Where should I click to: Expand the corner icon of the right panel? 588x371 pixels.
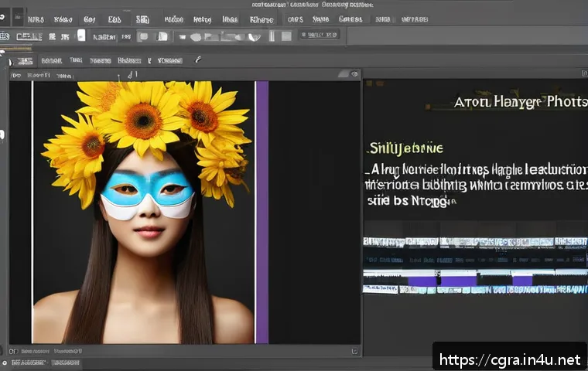coord(585,73)
